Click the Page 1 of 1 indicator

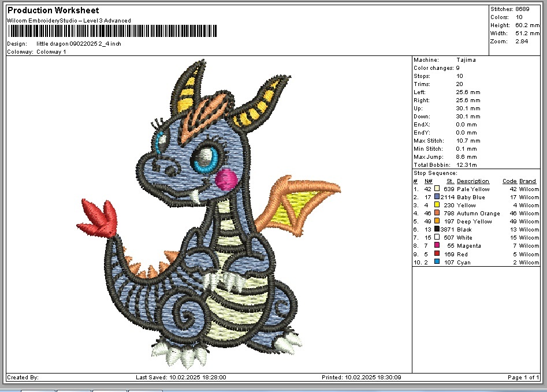[523, 378]
